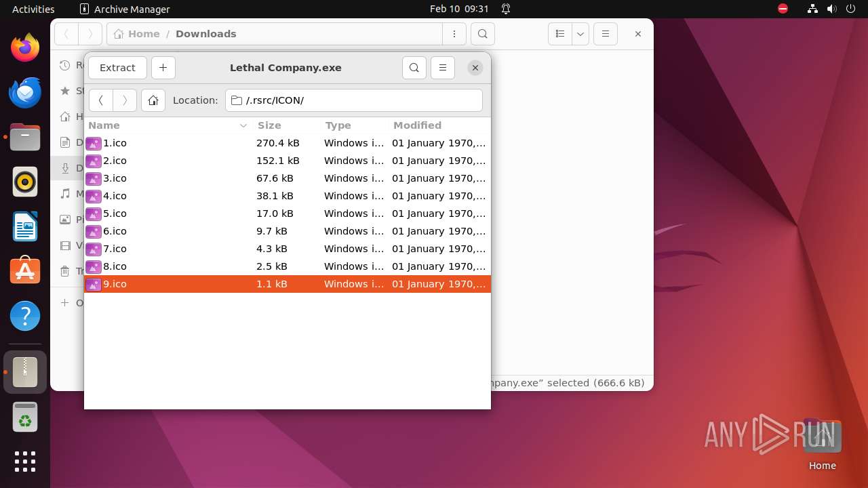The width and height of the screenshot is (868, 488).
Task: Click the image icon of 1.ico
Action: click(94, 143)
